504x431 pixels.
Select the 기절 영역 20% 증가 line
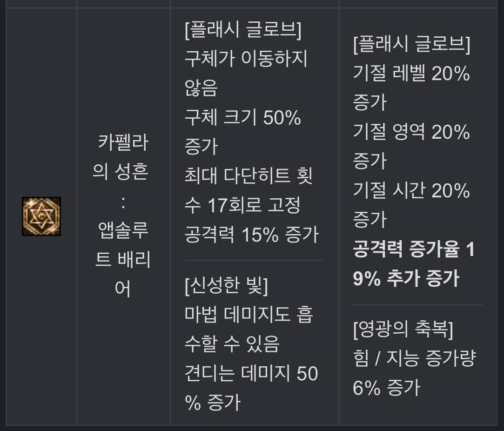pos(411,146)
